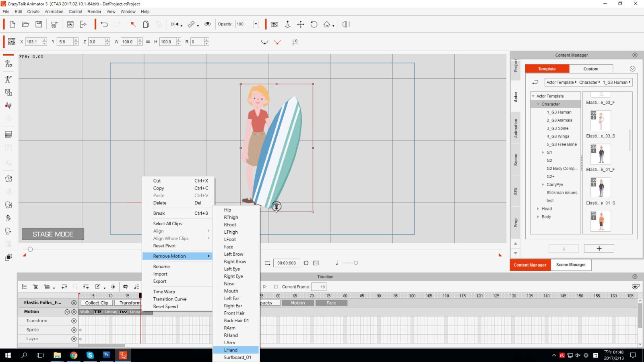Create a new project file
Image resolution: width=644 pixels, height=362 pixels.
12,25
